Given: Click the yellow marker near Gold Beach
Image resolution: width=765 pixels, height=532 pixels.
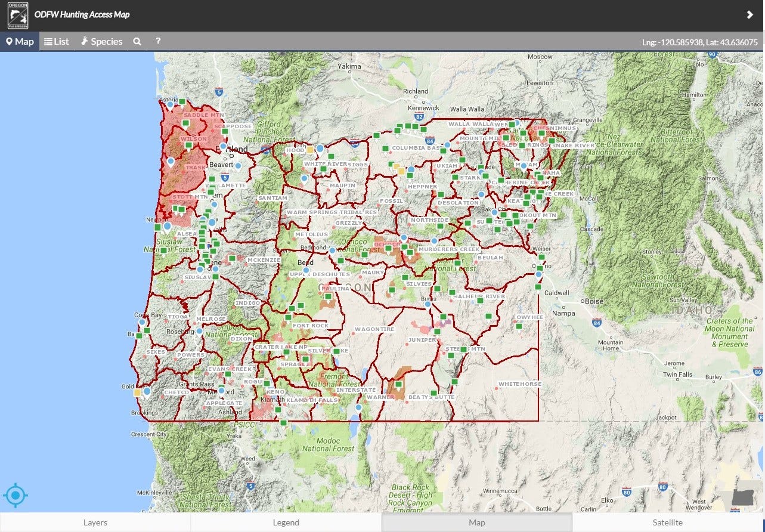Looking at the screenshot, I should 138,392.
